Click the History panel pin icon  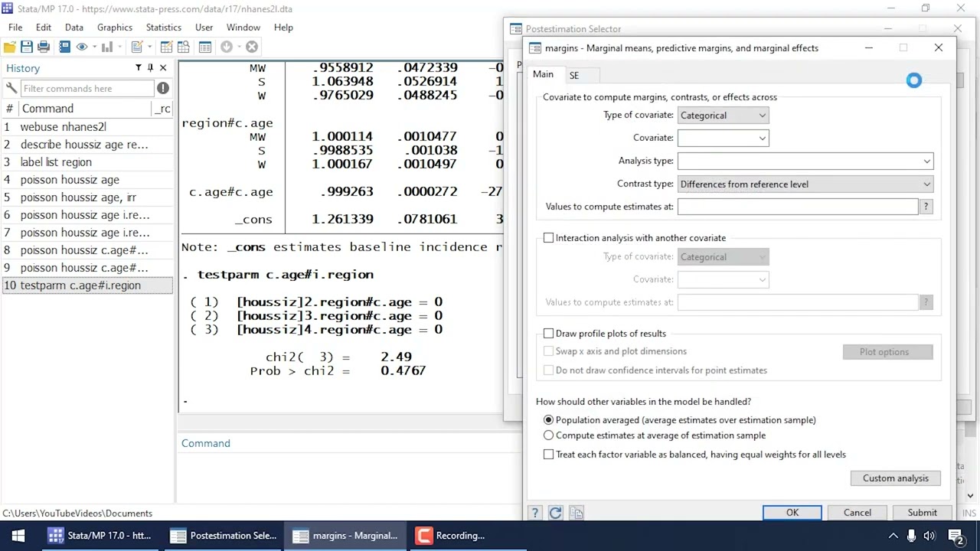tap(150, 68)
